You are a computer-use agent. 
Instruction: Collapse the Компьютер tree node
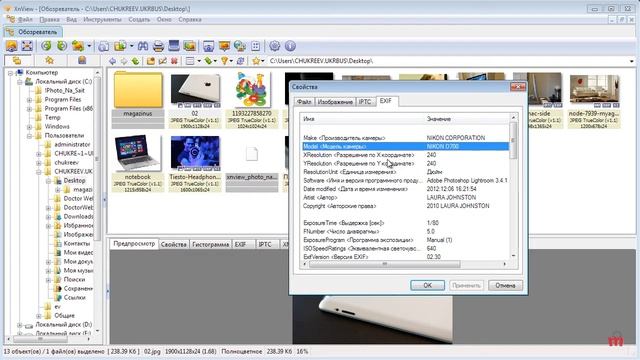point(10,73)
